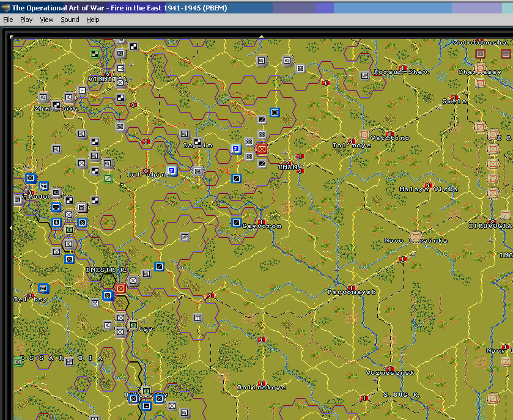This screenshot has width=513, height=420.
Task: Click the Novo Ukrainka label
Action: pos(416,240)
